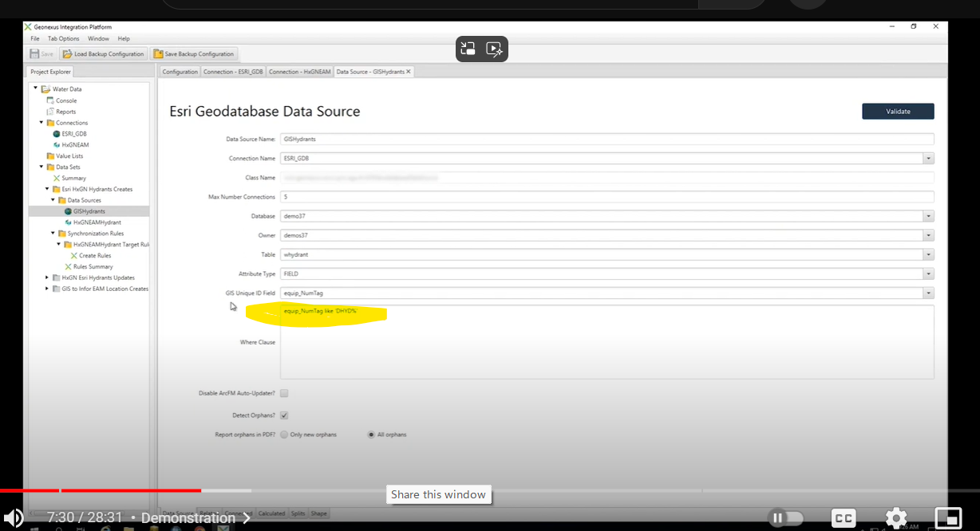Enable the Disable ArcFM Auto-Updater checkbox
The width and height of the screenshot is (980, 531).
(x=284, y=392)
